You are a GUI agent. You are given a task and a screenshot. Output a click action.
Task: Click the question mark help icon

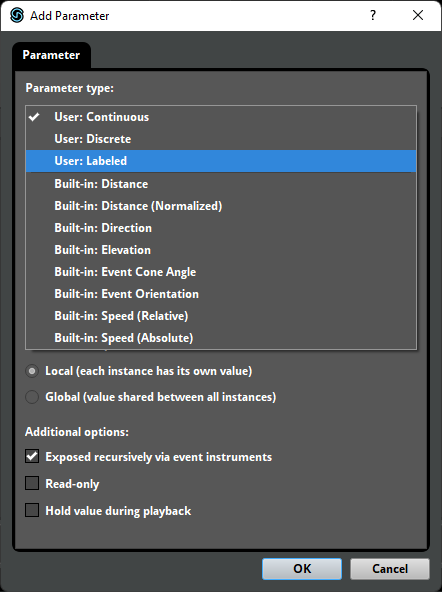(x=373, y=15)
